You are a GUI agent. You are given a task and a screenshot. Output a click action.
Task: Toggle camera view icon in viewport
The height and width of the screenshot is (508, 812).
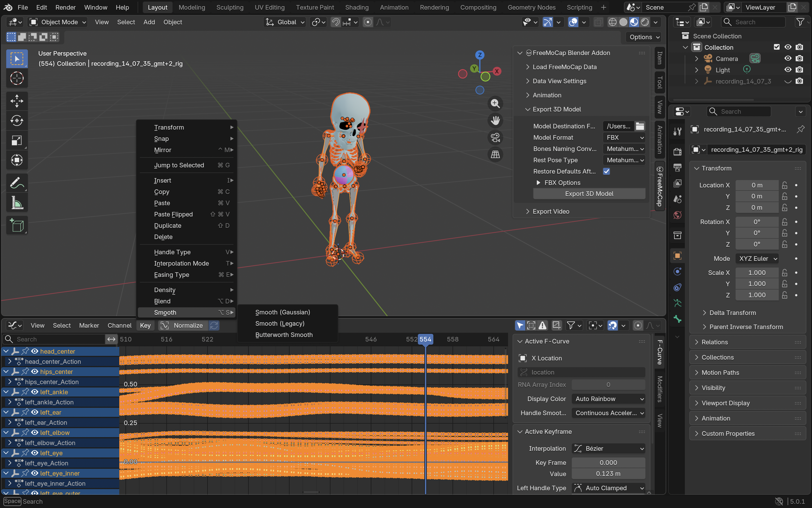coord(495,137)
